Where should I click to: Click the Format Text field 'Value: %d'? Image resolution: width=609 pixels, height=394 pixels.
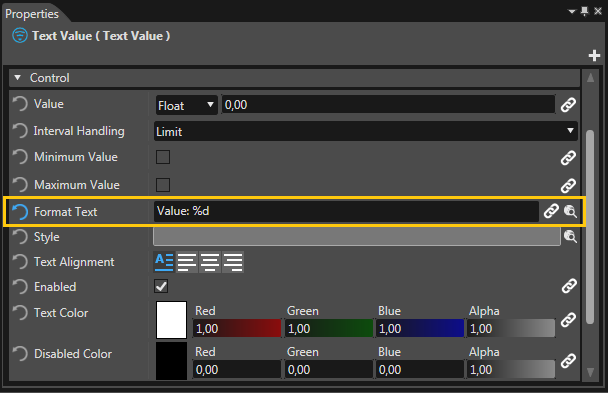(x=346, y=211)
